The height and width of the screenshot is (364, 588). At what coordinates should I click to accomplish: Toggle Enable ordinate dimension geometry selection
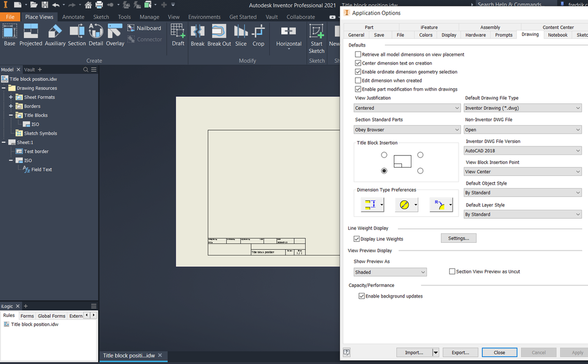(358, 72)
